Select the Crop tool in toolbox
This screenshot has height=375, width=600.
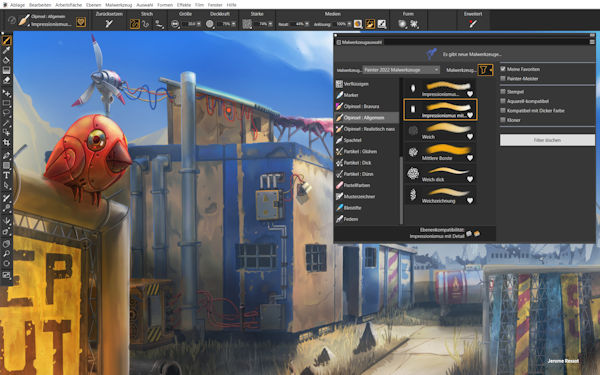[x=7, y=142]
